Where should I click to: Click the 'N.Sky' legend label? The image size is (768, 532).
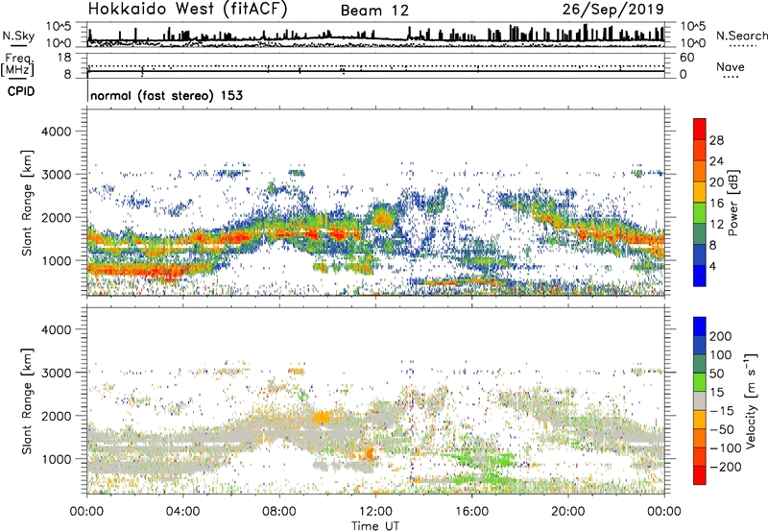click(18, 36)
